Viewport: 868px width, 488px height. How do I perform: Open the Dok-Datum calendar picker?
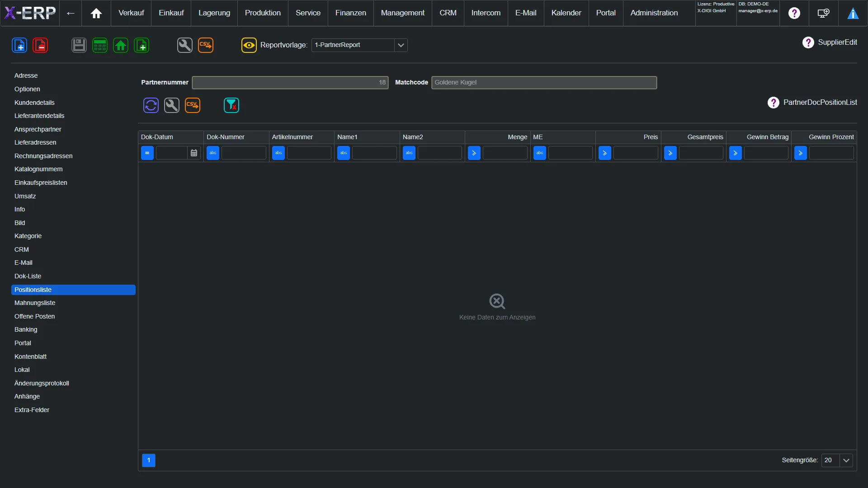pos(194,153)
